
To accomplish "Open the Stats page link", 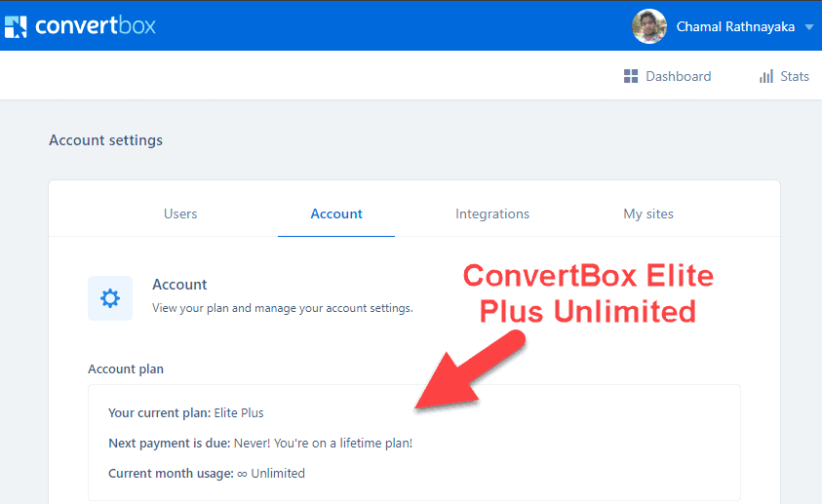I will point(795,76).
